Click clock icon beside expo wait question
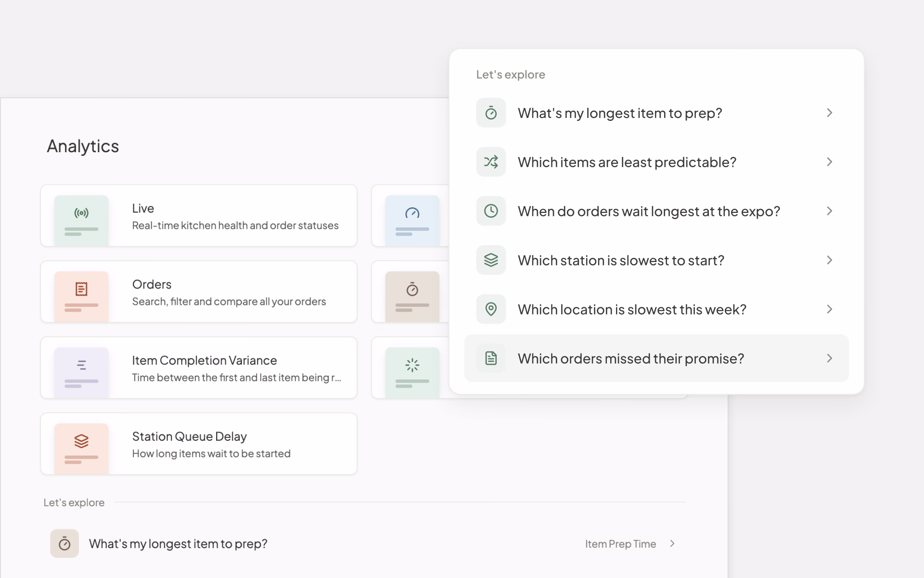The height and width of the screenshot is (578, 924). pos(491,211)
